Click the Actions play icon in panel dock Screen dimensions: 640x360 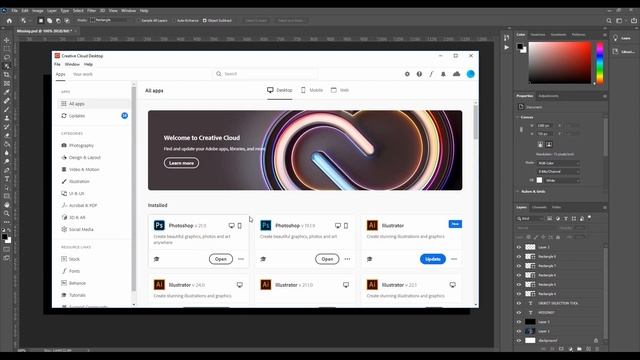(x=507, y=47)
